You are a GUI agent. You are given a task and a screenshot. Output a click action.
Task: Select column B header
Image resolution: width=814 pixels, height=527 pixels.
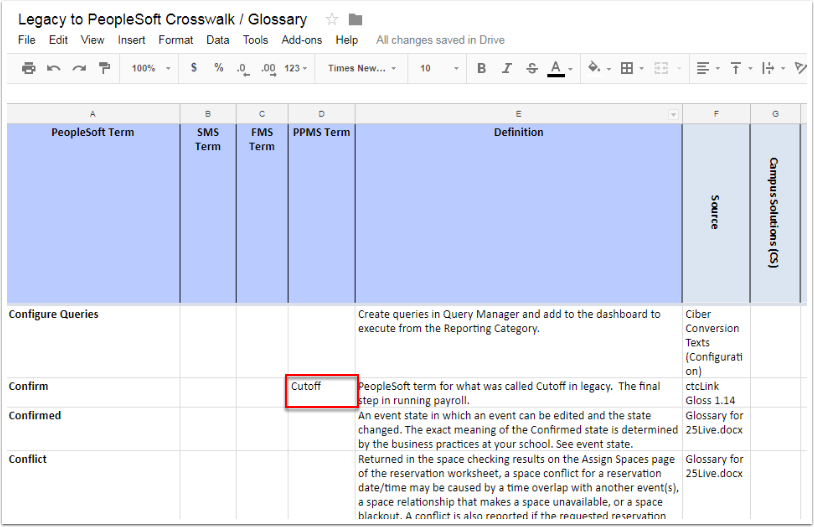[x=208, y=114]
